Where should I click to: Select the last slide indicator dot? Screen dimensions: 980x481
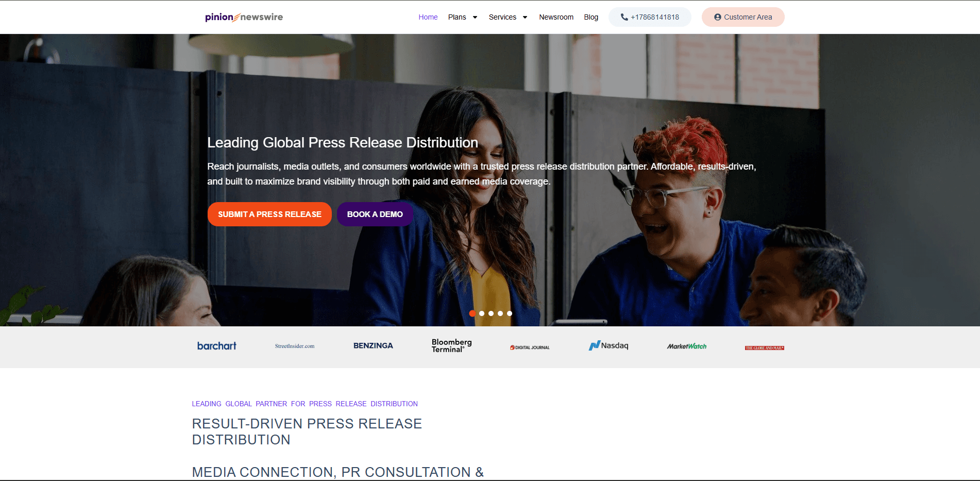pyautogui.click(x=510, y=313)
